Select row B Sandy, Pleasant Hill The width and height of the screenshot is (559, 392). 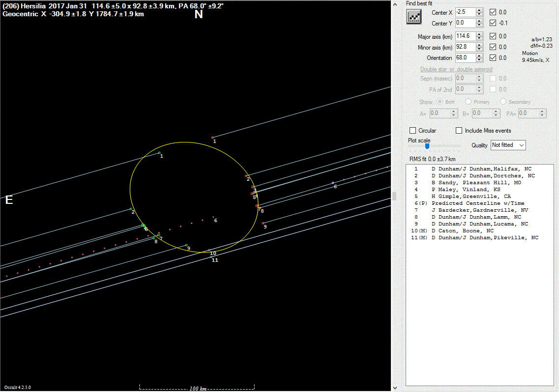pos(479,182)
